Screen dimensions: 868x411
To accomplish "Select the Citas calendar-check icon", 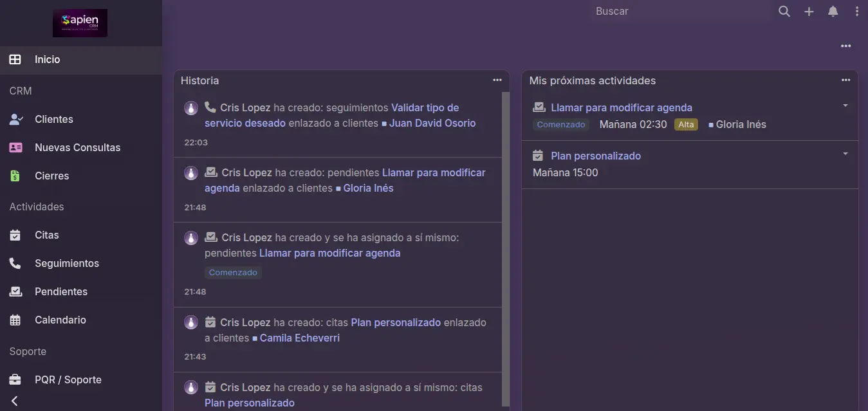I will [x=15, y=235].
